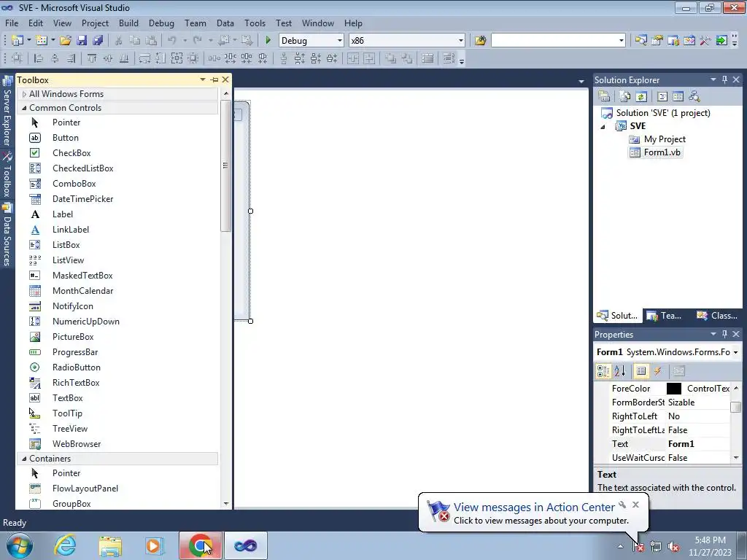Collapse the Containers toolbox section
This screenshot has width=747, height=560.
tap(24, 459)
